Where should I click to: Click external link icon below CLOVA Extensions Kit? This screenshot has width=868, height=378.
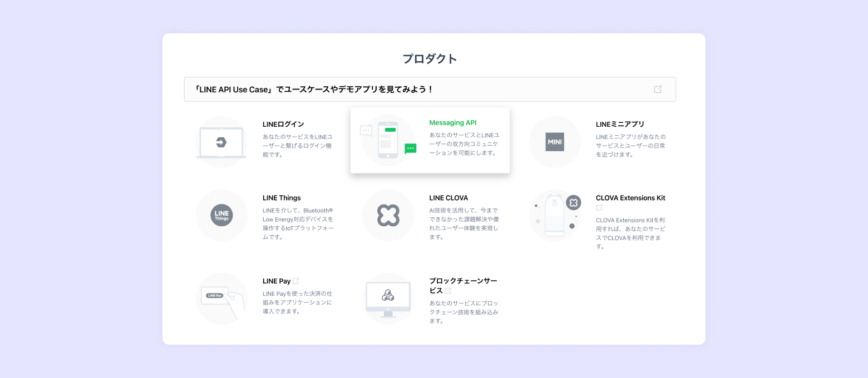[599, 207]
